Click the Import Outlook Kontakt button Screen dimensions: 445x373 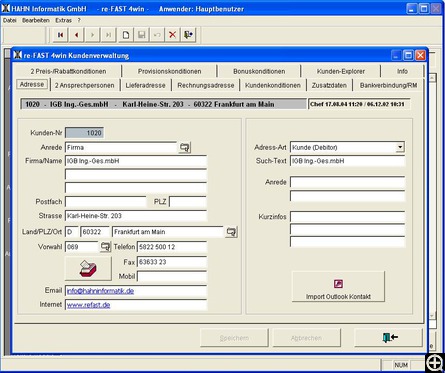tap(338, 287)
